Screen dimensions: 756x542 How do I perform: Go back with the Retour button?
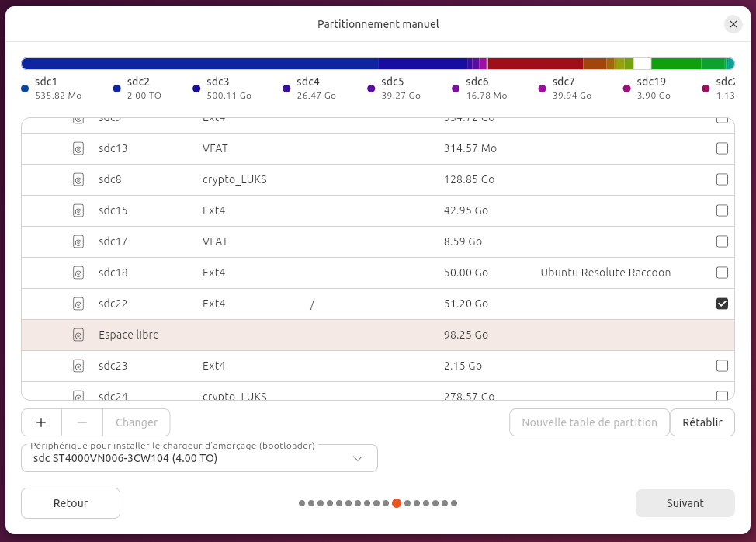point(71,503)
